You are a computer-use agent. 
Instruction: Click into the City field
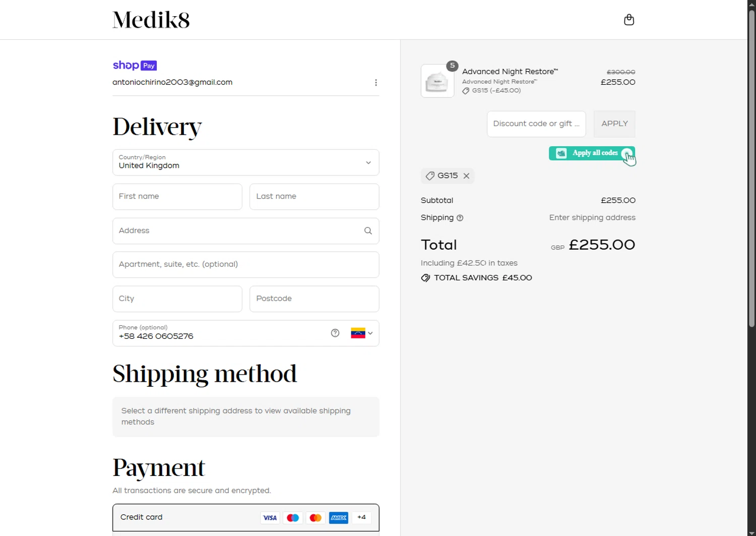[177, 299]
